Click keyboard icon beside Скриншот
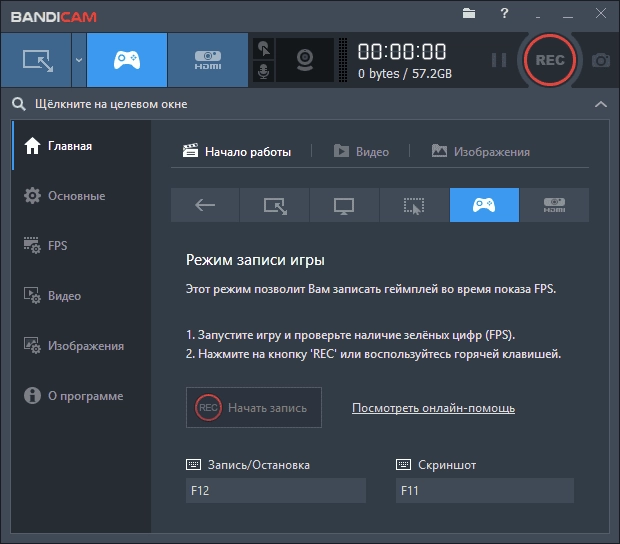The width and height of the screenshot is (620, 544). click(403, 465)
